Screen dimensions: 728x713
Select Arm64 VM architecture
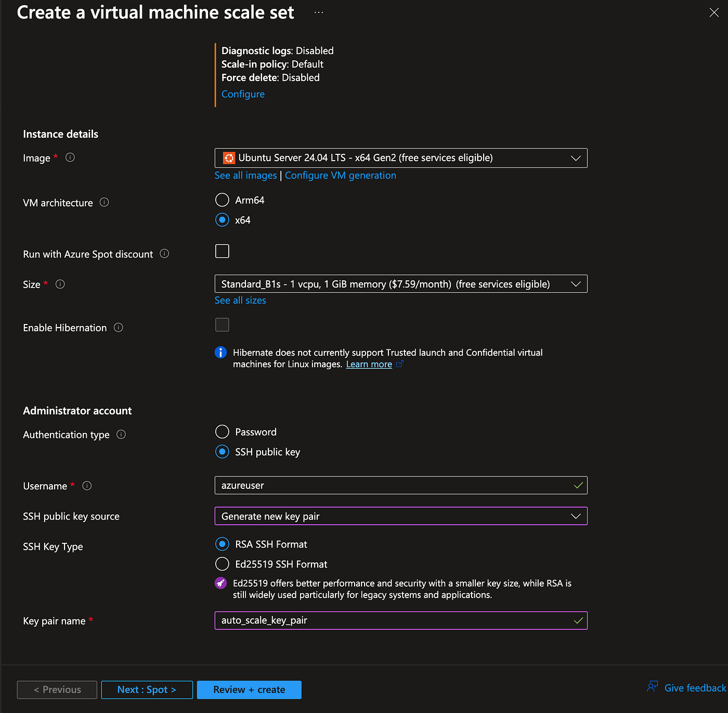click(x=222, y=200)
